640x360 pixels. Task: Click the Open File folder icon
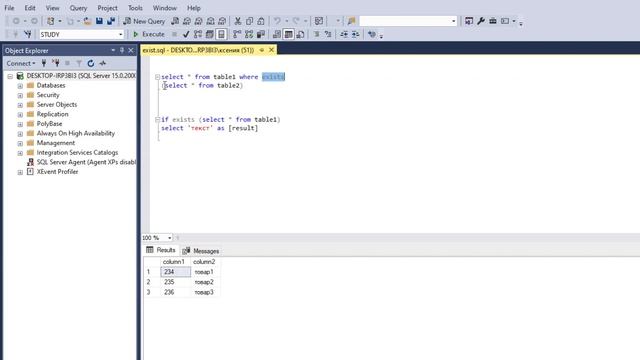coord(87,21)
